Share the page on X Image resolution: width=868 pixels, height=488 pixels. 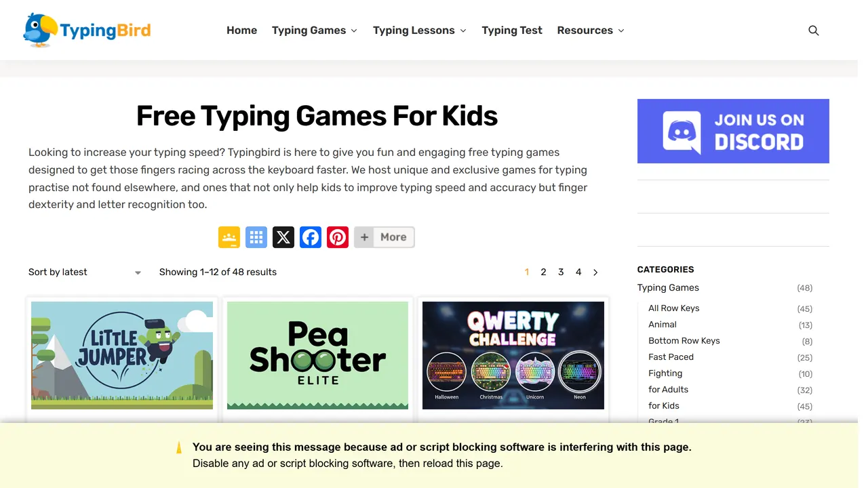click(283, 237)
